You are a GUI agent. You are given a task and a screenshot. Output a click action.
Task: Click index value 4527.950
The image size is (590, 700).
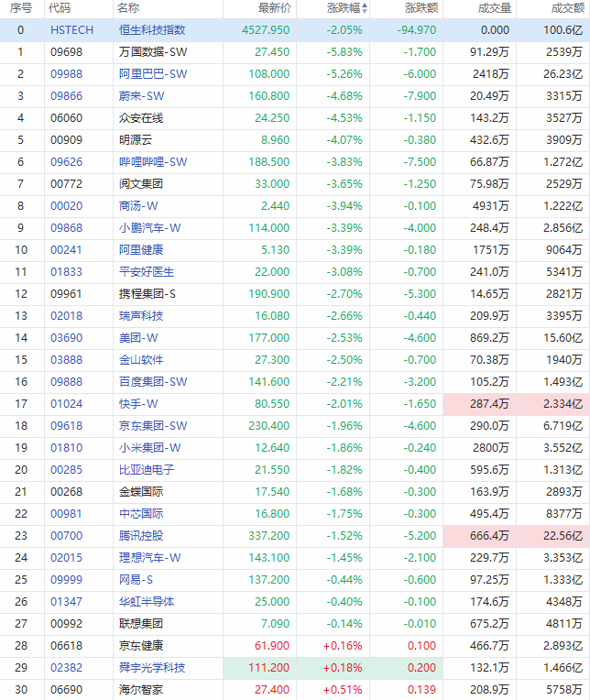[266, 30]
